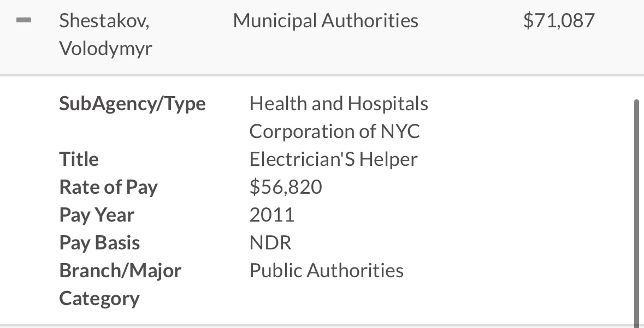Click the NDR pay basis value
Image resolution: width=644 pixels, height=328 pixels.
(x=270, y=243)
